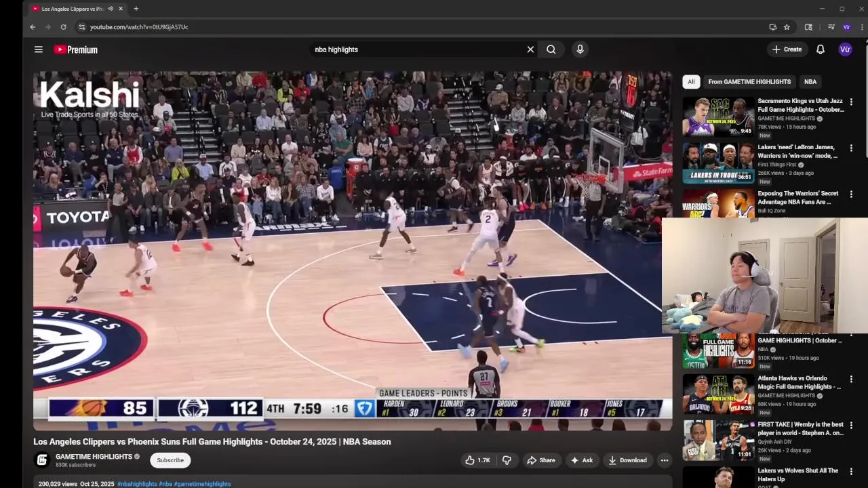Start voice search with the microphone
Viewport: 868px width, 488px height.
(580, 49)
